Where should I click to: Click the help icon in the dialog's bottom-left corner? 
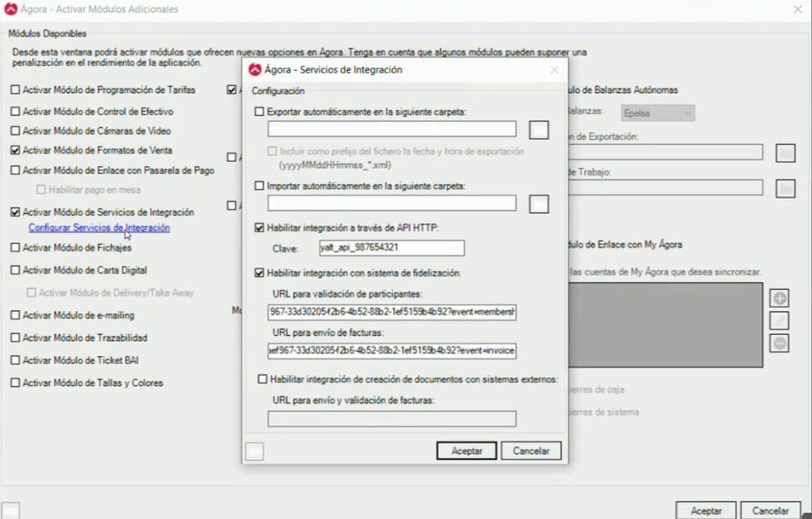pyautogui.click(x=254, y=450)
